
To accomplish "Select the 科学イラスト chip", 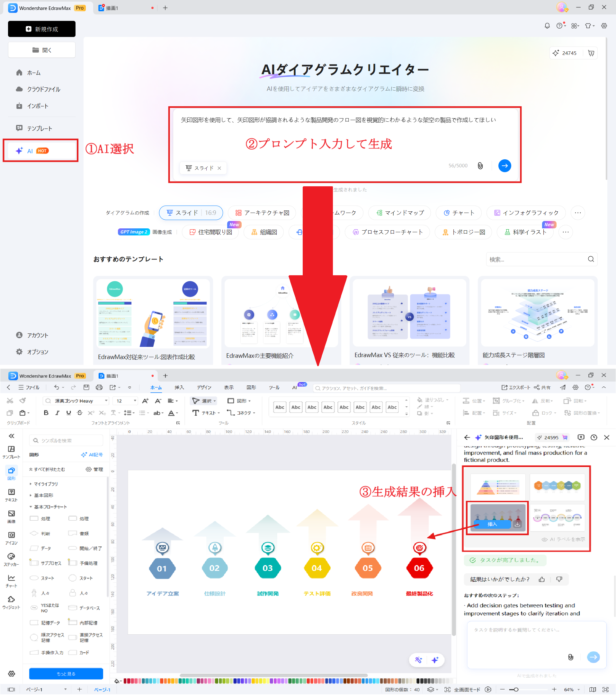I will coord(525,232).
